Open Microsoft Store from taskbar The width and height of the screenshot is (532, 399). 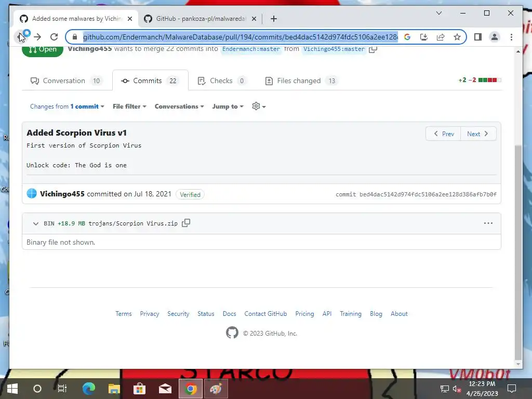pos(139,389)
